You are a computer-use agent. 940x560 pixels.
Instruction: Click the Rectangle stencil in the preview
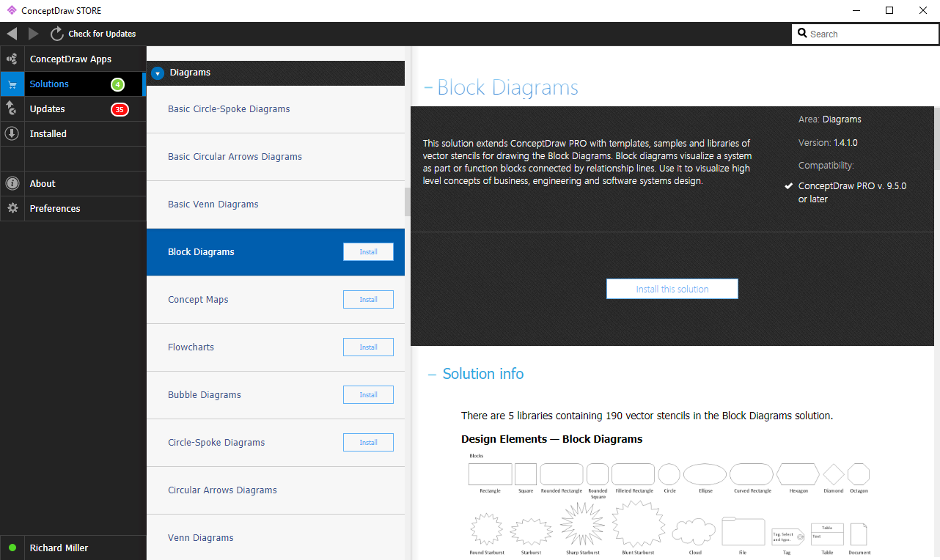tap(490, 474)
